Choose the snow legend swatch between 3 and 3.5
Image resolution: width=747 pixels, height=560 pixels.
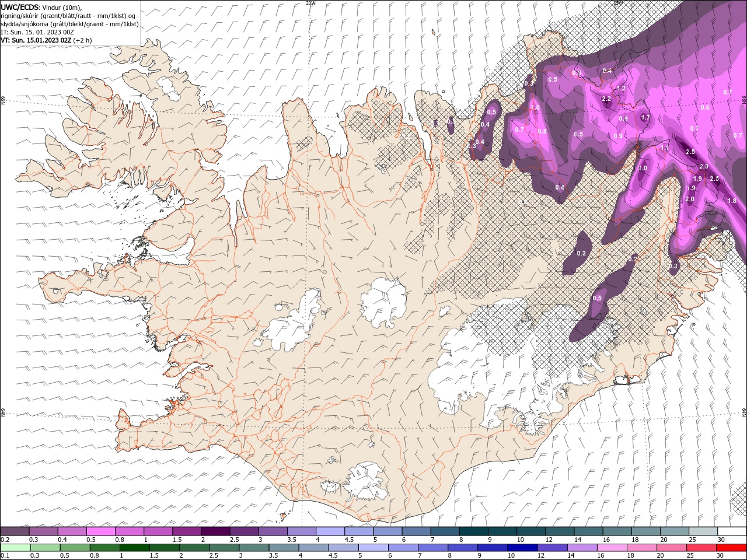click(273, 531)
